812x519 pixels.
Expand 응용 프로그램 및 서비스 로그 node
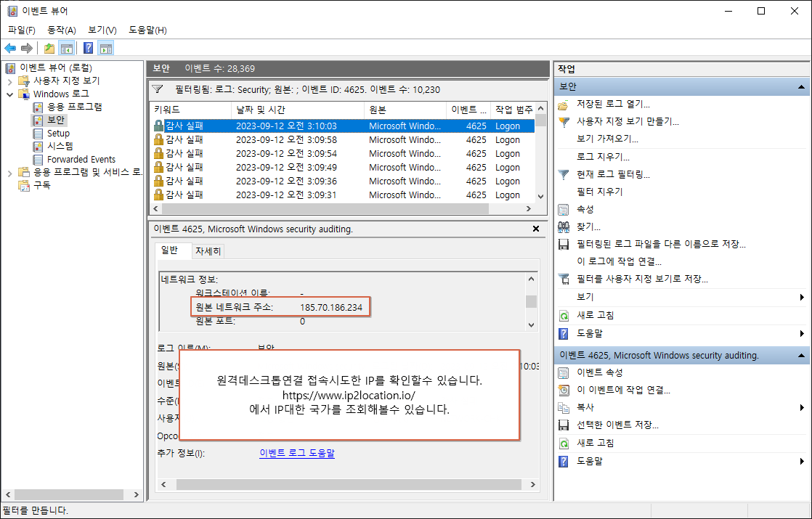[10, 173]
